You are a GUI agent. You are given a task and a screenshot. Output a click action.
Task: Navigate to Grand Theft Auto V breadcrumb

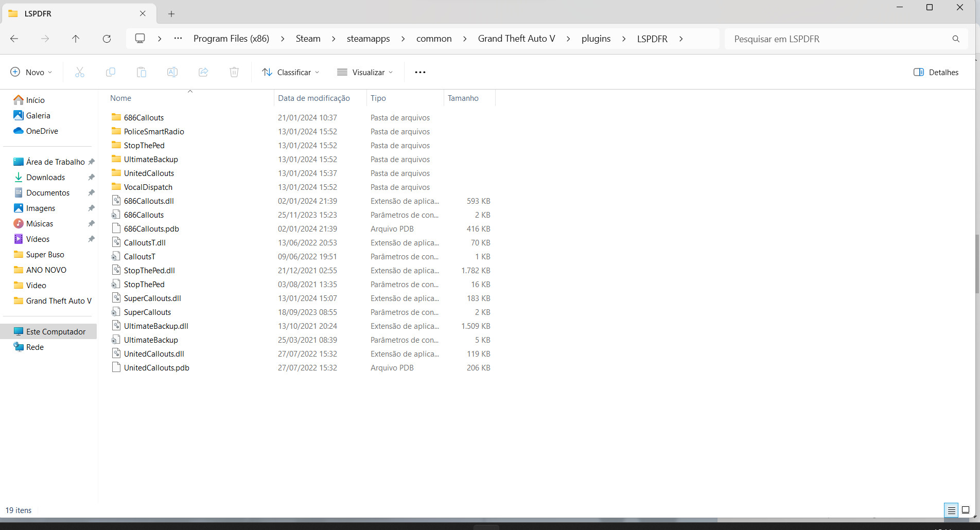517,39
